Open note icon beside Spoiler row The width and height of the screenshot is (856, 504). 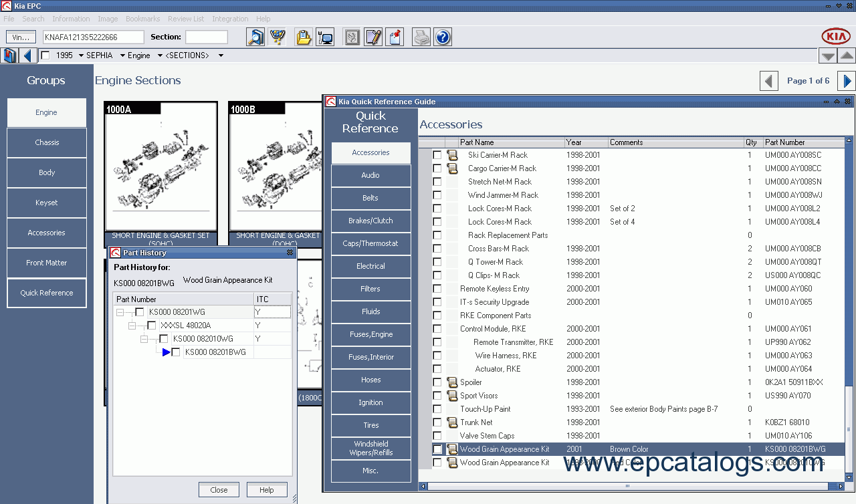tap(452, 382)
